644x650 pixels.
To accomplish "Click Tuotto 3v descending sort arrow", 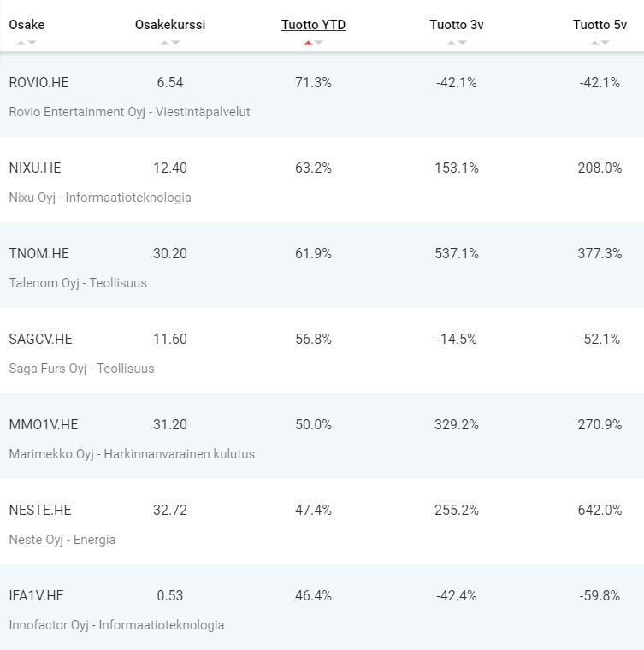I will [462, 42].
